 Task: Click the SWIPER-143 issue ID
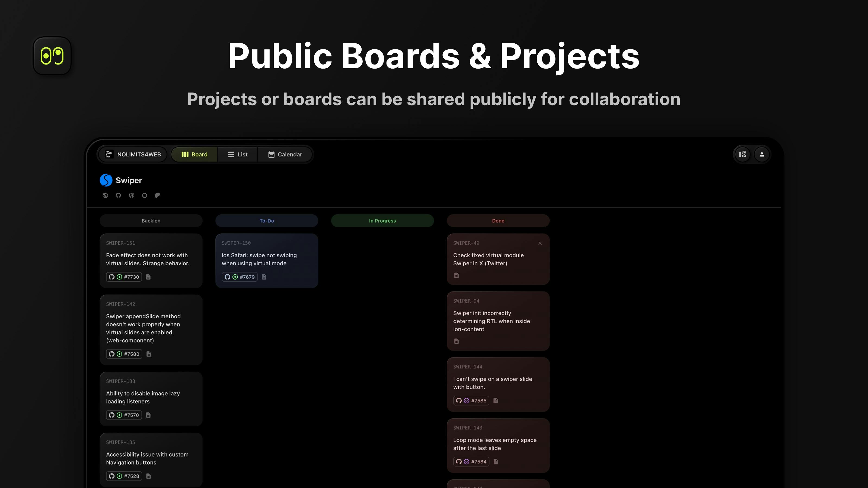pos(467,428)
